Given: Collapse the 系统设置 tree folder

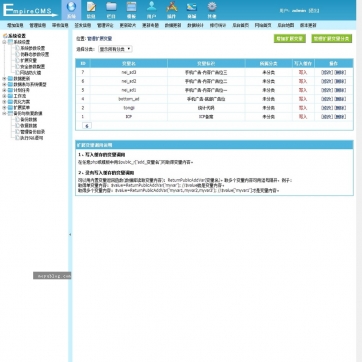Looking at the screenshot, I should (4, 42).
